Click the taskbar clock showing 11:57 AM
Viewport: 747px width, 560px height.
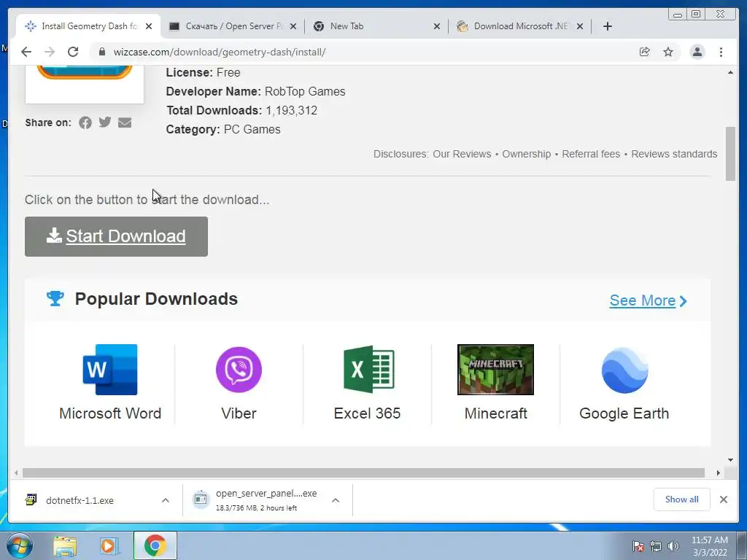(x=709, y=546)
